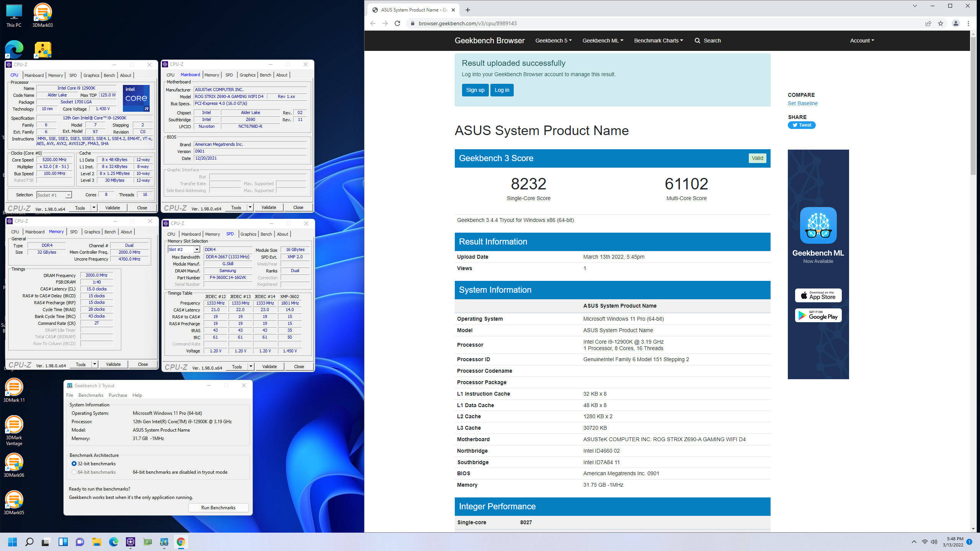Expand Tools dropdown arrow in SPD window

tap(251, 367)
